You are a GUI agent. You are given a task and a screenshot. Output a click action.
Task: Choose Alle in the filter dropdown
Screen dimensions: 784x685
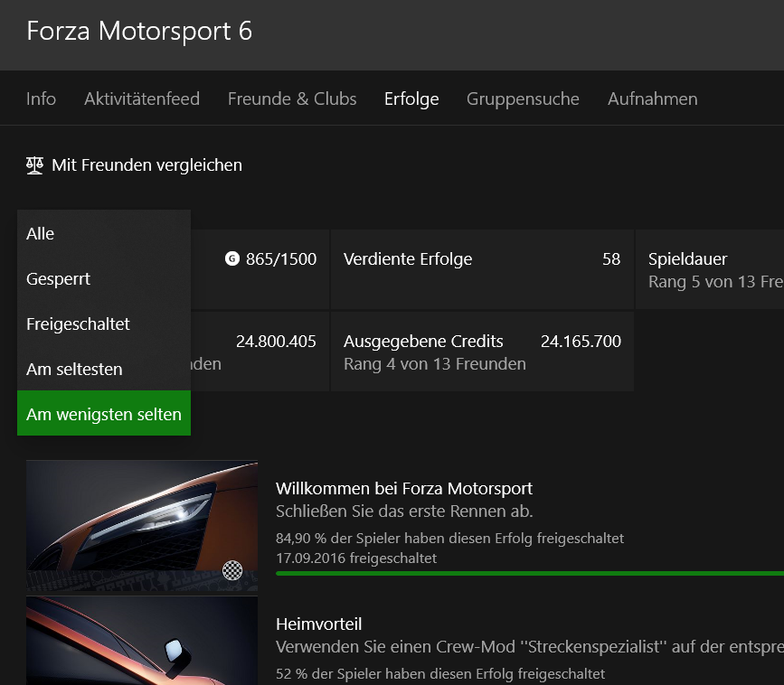104,233
